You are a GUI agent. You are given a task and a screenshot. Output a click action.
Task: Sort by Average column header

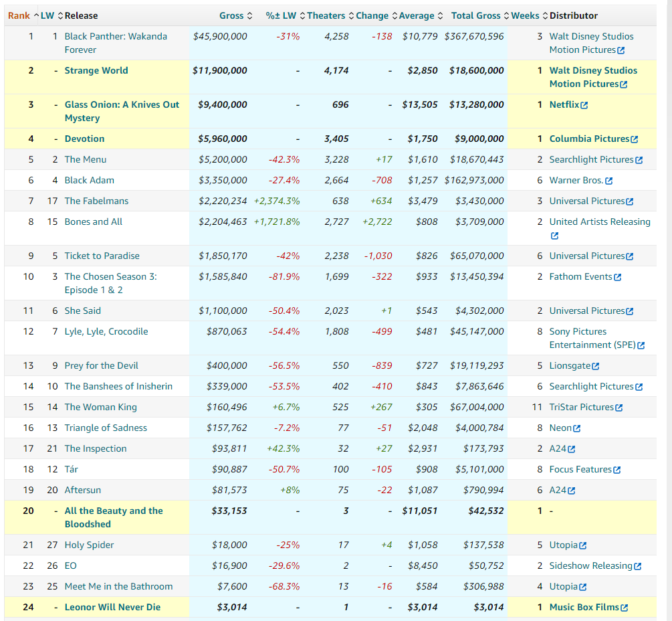pyautogui.click(x=417, y=15)
